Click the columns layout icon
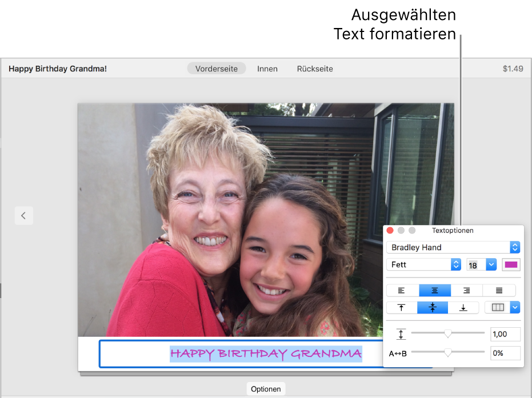Screen dimensions: 532x398 tap(498, 308)
